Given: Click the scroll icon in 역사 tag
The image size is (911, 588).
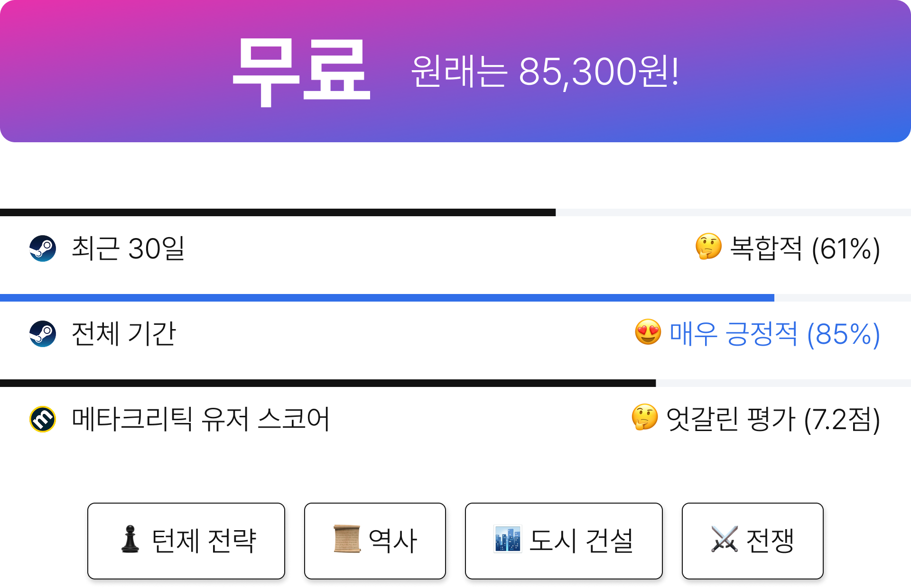Looking at the screenshot, I should click(x=347, y=539).
